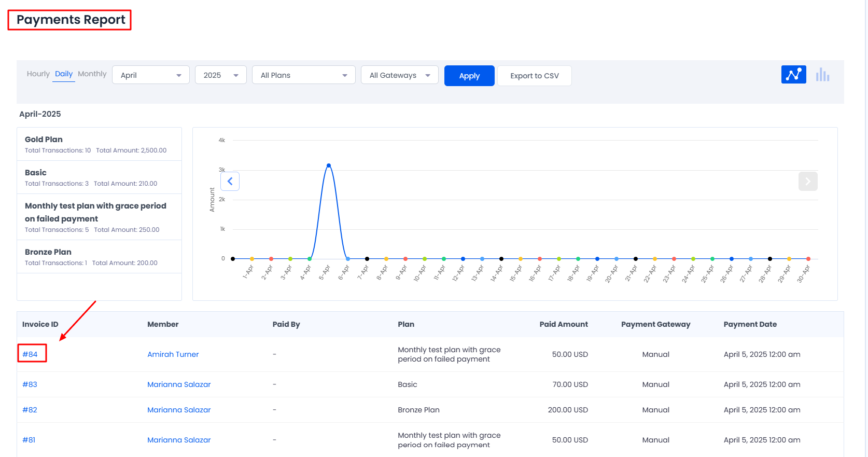View Amirah Turner member profile

173,354
